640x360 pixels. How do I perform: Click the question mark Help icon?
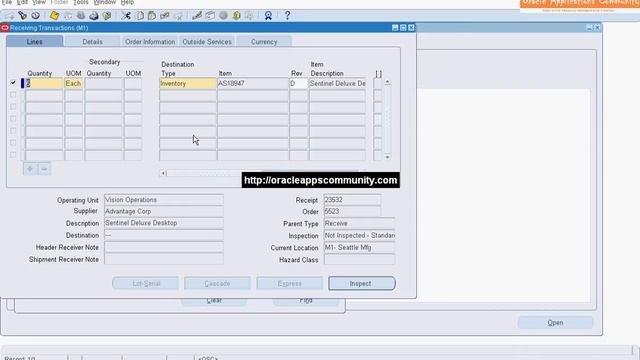(287, 16)
